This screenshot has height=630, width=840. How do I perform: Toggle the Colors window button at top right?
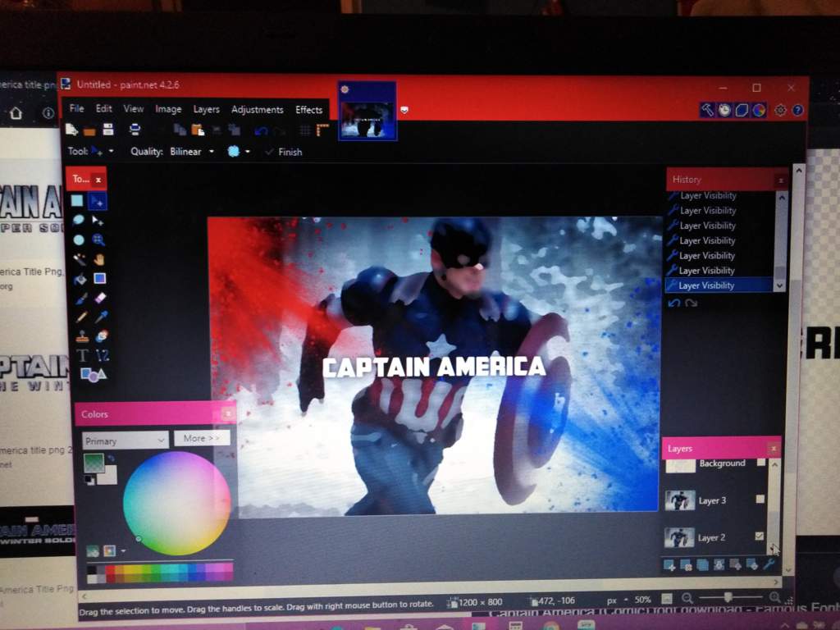[x=759, y=110]
